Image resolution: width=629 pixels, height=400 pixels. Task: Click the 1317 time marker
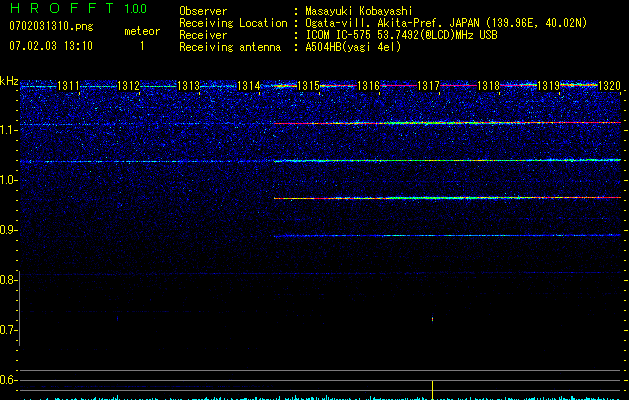(428, 86)
